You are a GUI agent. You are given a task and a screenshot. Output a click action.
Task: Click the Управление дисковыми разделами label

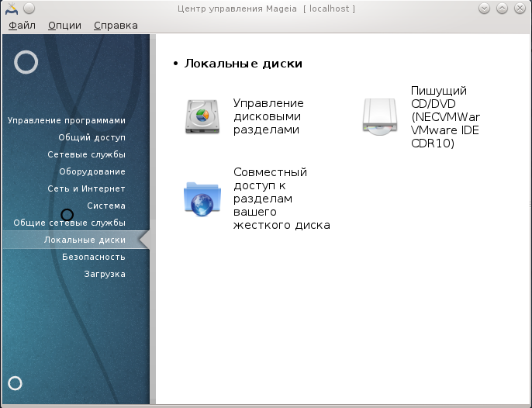(x=268, y=116)
